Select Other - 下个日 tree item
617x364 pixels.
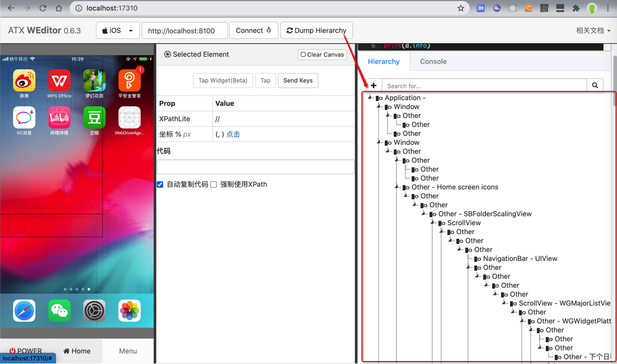pos(587,357)
